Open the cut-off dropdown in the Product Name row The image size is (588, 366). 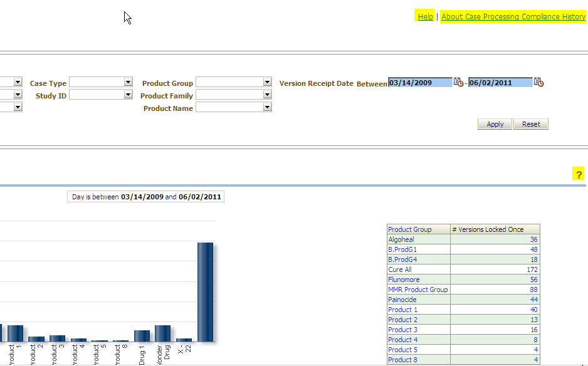click(x=18, y=107)
